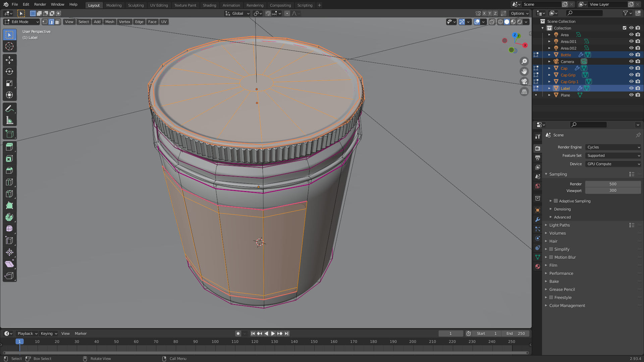The height and width of the screenshot is (362, 644).
Task: Activate the 3D Cursor tool
Action: pyautogui.click(x=9, y=46)
